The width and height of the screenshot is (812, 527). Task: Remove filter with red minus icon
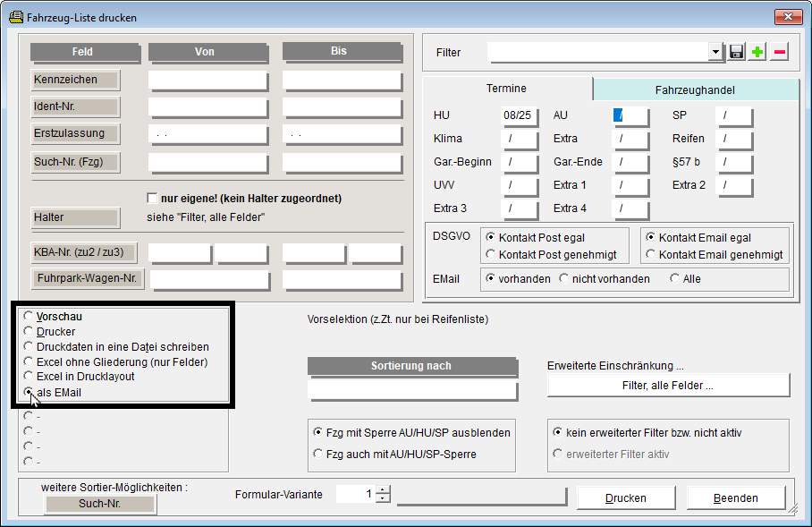tap(780, 52)
